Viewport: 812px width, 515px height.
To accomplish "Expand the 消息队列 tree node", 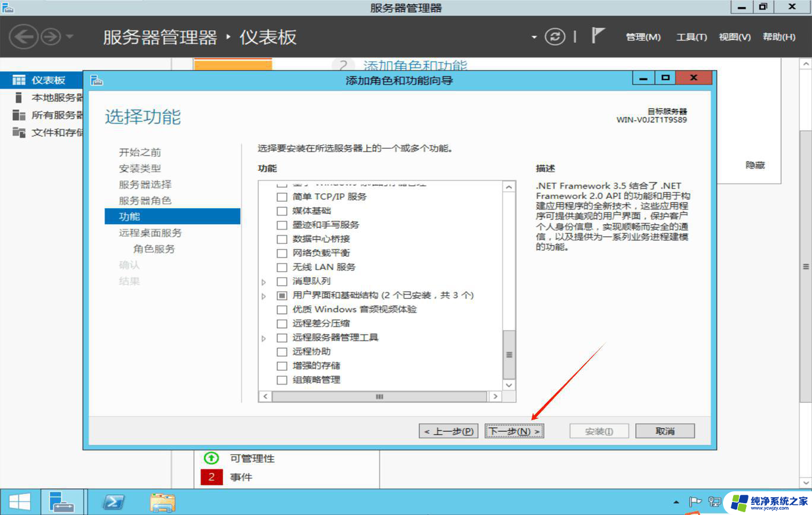I will tap(264, 282).
